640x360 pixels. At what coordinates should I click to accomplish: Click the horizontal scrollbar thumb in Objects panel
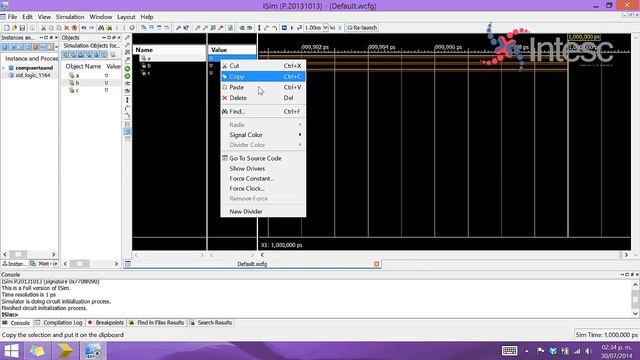(80, 264)
